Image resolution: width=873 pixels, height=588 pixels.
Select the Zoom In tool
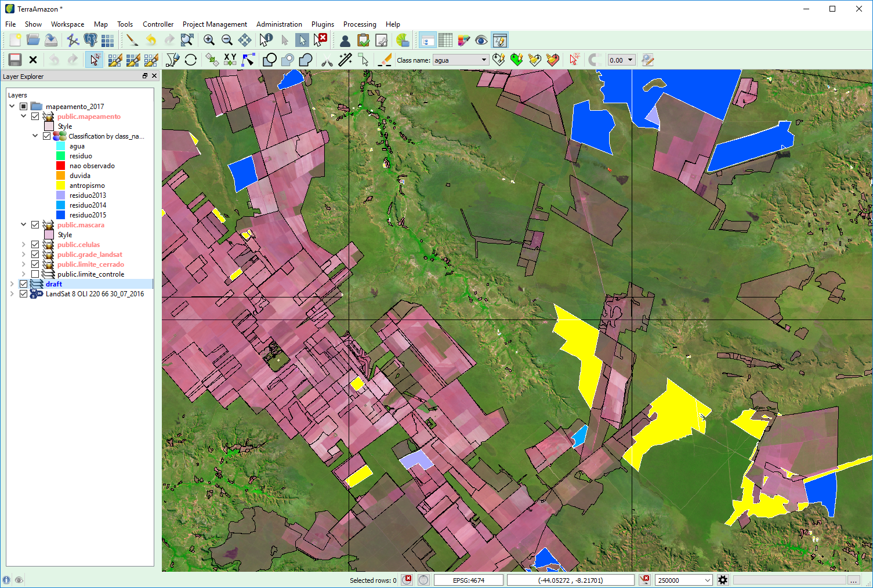point(209,40)
